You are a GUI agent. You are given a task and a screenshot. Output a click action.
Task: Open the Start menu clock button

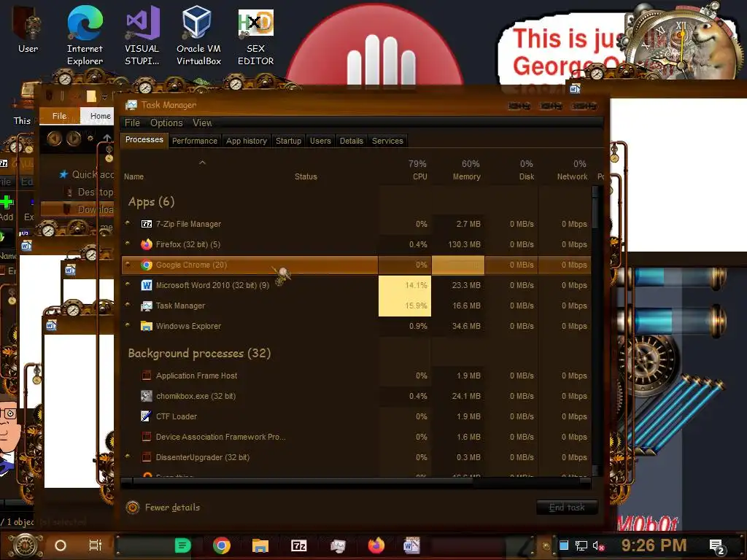pos(25,545)
